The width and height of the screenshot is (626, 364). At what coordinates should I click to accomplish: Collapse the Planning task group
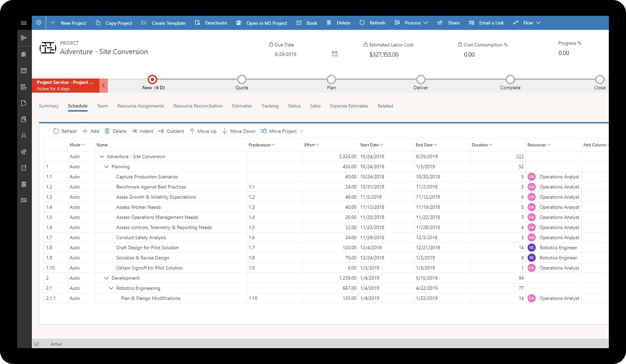[x=106, y=166]
